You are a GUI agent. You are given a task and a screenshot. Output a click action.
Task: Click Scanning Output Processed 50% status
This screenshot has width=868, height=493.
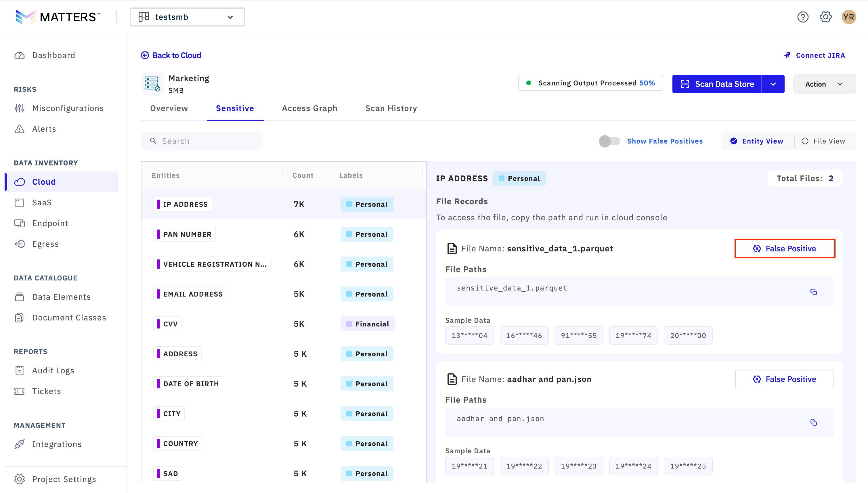tap(590, 83)
